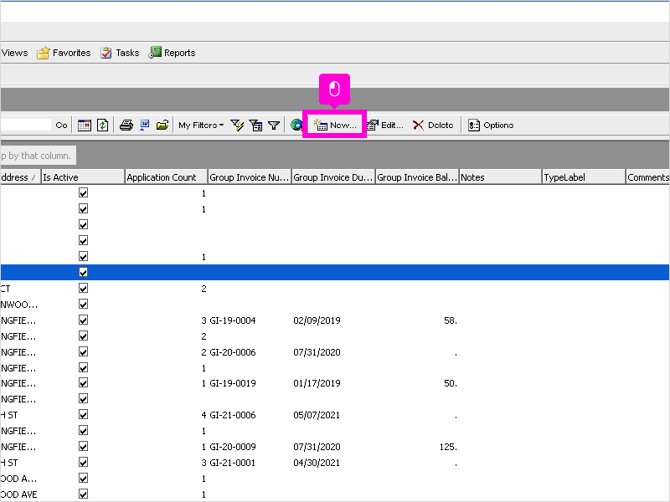Screen dimensions: 670x502
Task: Sort by the Comments column header
Action: point(648,177)
